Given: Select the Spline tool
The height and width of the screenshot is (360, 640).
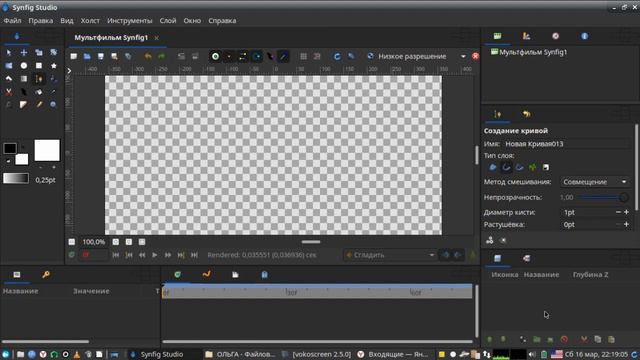Looking at the screenshot, I should pyautogui.click(x=39, y=79).
